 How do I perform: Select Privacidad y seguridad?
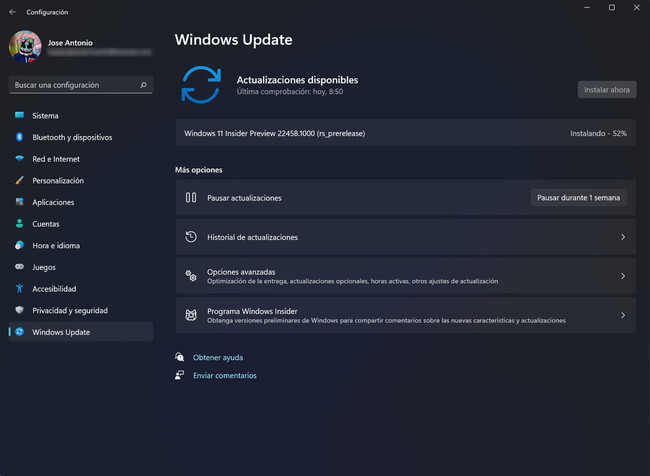(x=81, y=310)
